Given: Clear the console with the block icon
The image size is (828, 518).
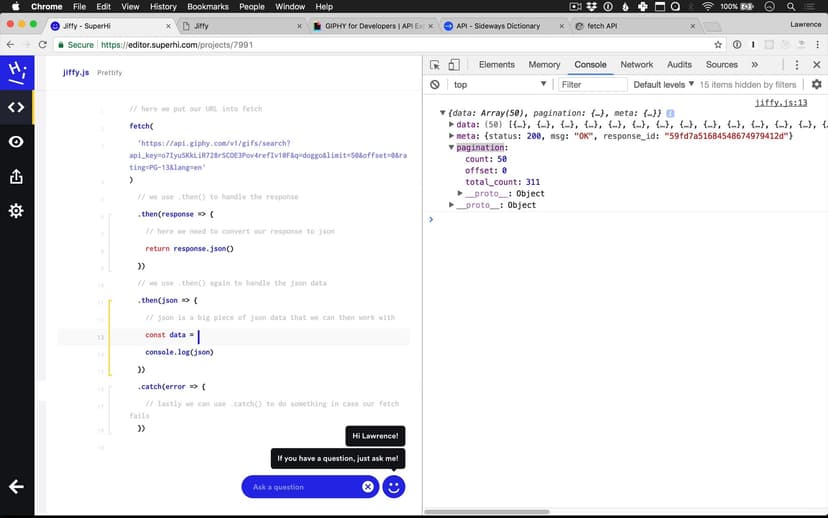Looking at the screenshot, I should (435, 85).
